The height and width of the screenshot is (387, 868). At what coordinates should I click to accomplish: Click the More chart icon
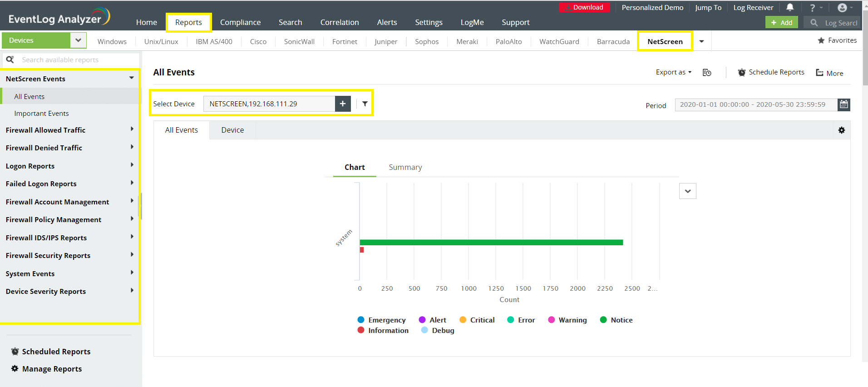coord(819,73)
